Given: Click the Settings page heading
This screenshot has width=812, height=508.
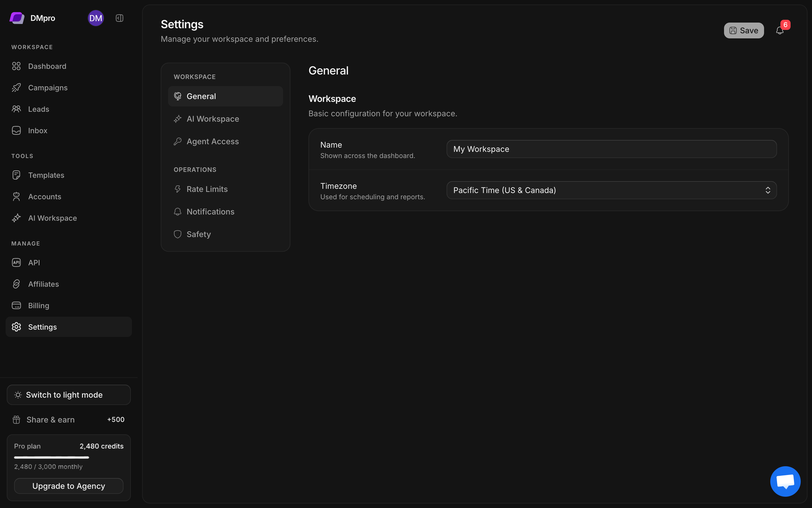Looking at the screenshot, I should click(x=182, y=24).
